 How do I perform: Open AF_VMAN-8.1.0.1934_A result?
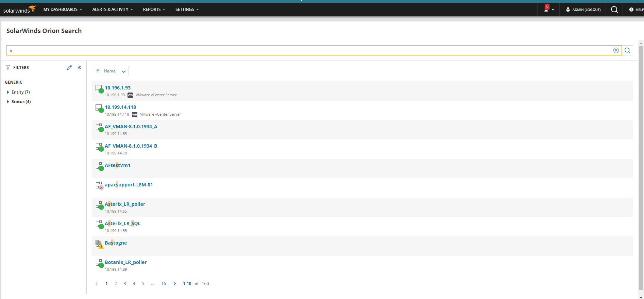pos(131,127)
